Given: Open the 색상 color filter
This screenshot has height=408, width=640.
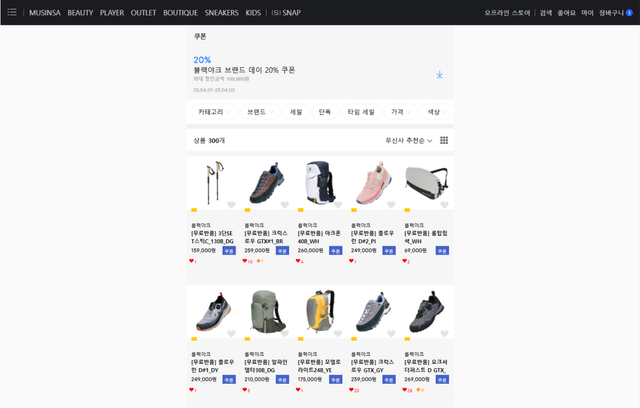Looking at the screenshot, I should (x=434, y=112).
